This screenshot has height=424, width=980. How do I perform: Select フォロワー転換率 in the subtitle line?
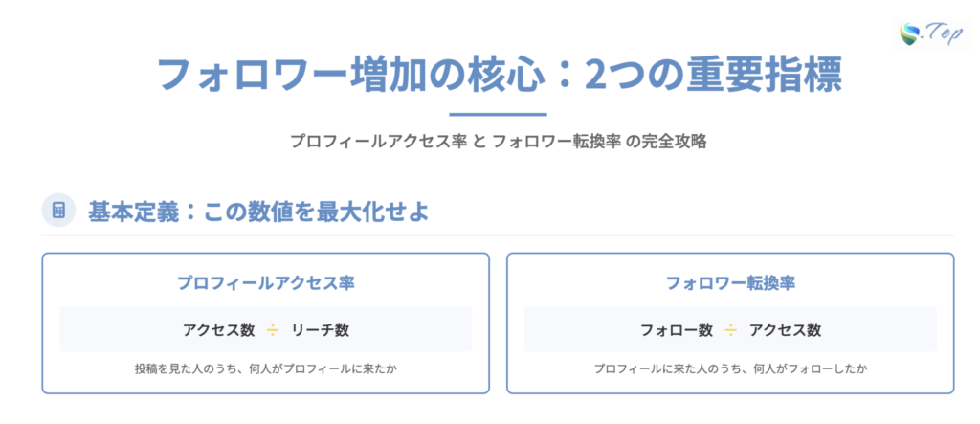pos(556,141)
